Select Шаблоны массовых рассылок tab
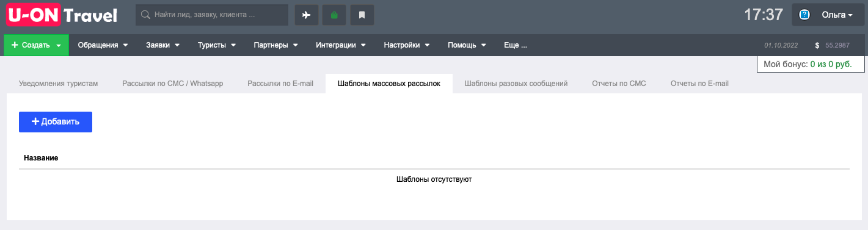 click(388, 84)
